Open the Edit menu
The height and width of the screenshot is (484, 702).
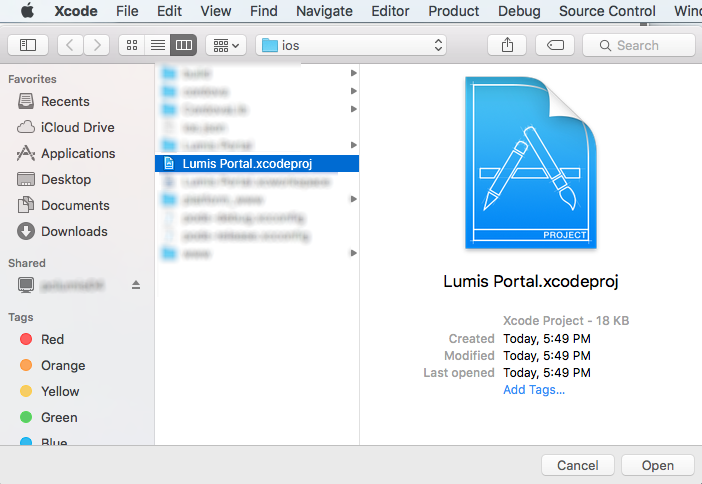pos(169,11)
